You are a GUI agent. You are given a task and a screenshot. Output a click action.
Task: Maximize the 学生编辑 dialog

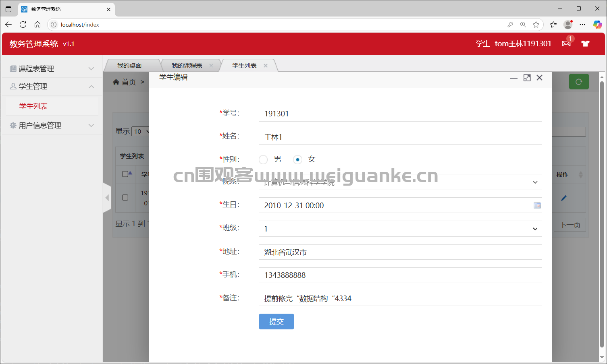[x=527, y=78]
